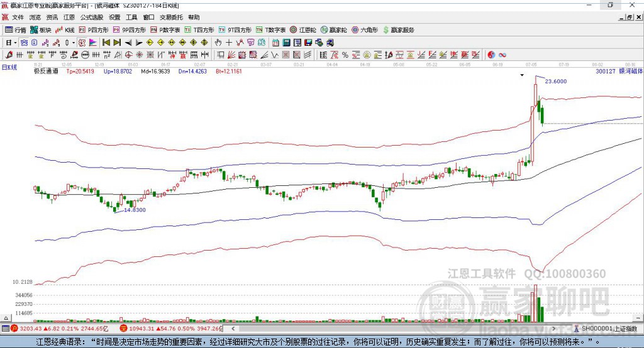Open the calculator icon

[286, 42]
